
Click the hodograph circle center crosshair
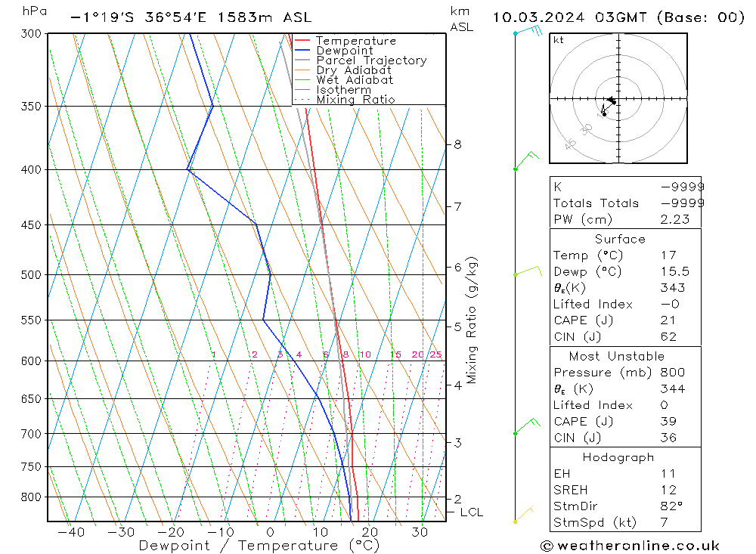(x=618, y=98)
